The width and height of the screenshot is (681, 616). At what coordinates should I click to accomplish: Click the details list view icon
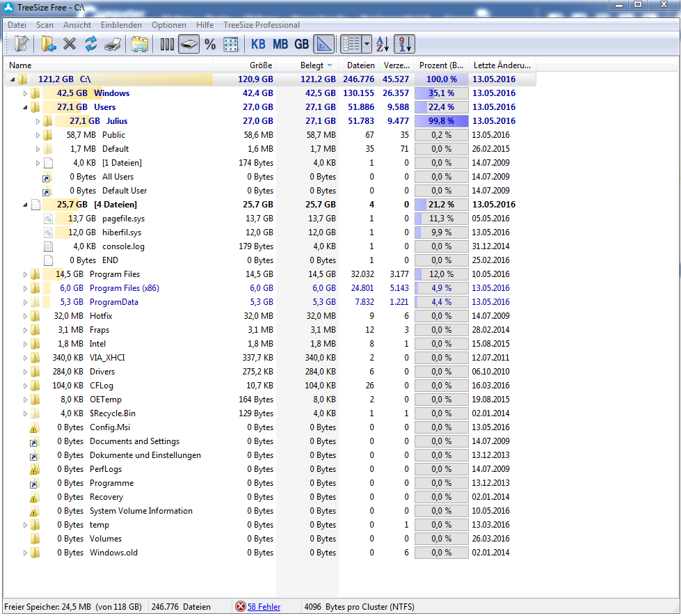(351, 45)
